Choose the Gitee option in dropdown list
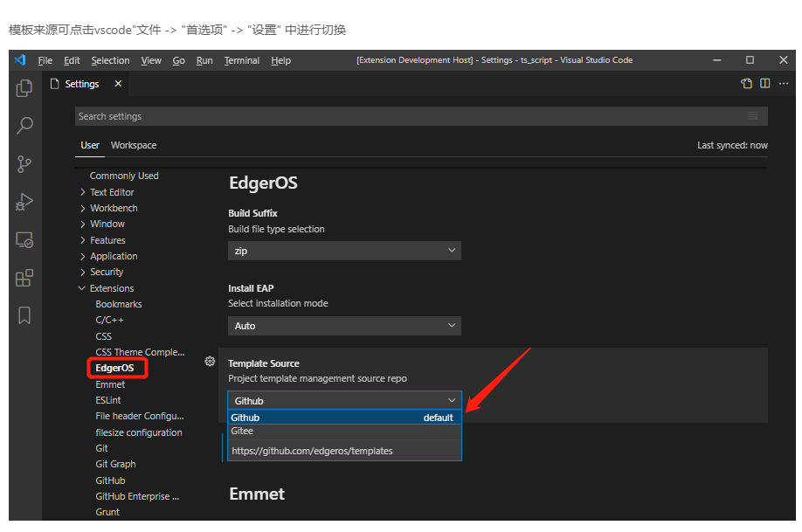The height and width of the screenshot is (532, 802). [344, 431]
